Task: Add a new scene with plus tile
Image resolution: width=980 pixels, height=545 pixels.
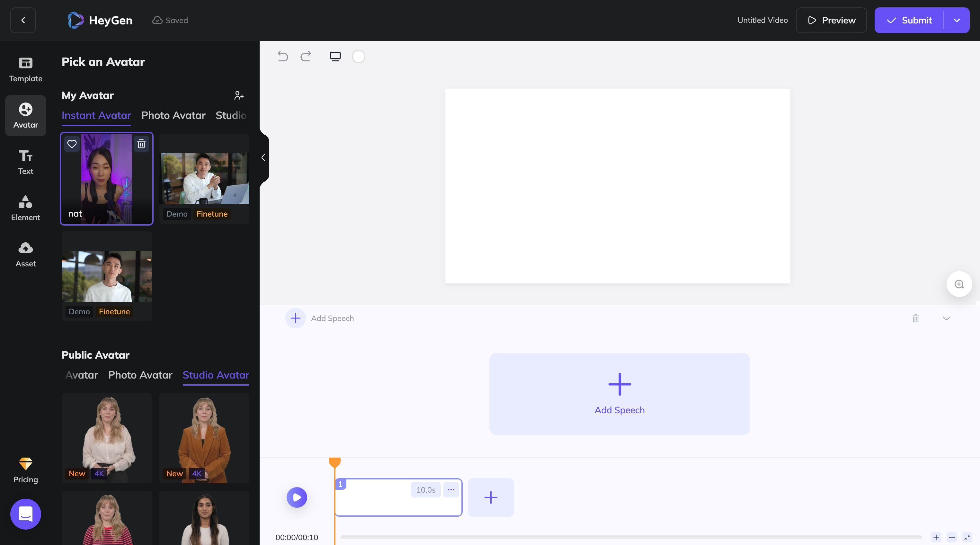Action: (x=491, y=497)
